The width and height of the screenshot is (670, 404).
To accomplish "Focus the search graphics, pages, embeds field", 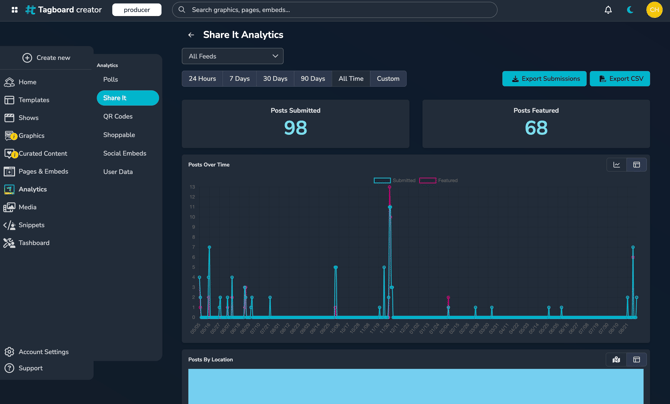I will pyautogui.click(x=335, y=10).
